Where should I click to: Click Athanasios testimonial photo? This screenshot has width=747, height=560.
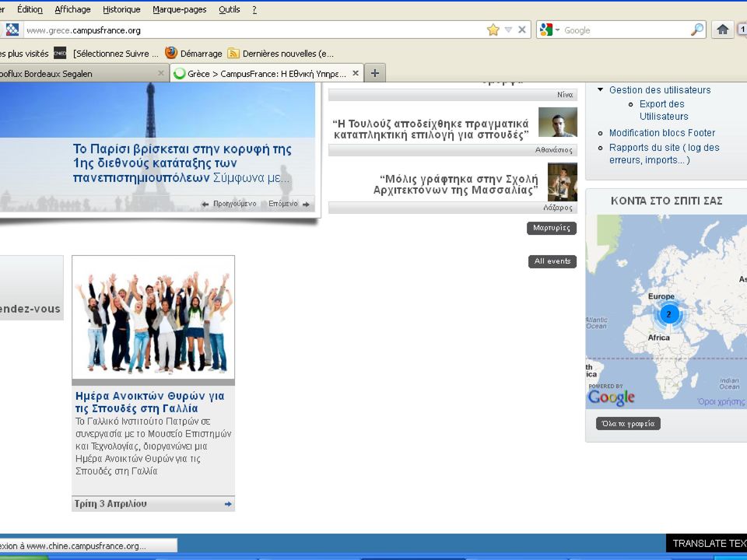point(557,122)
